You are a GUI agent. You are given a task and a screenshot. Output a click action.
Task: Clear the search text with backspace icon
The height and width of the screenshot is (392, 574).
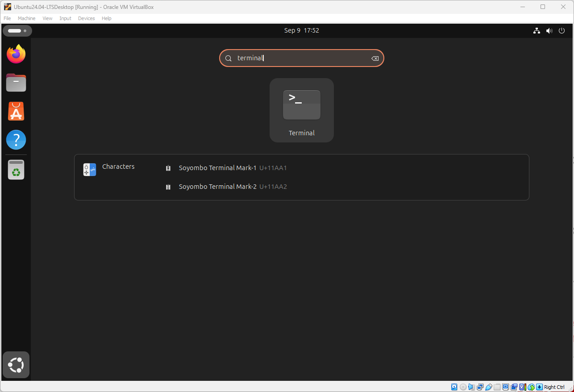point(375,58)
